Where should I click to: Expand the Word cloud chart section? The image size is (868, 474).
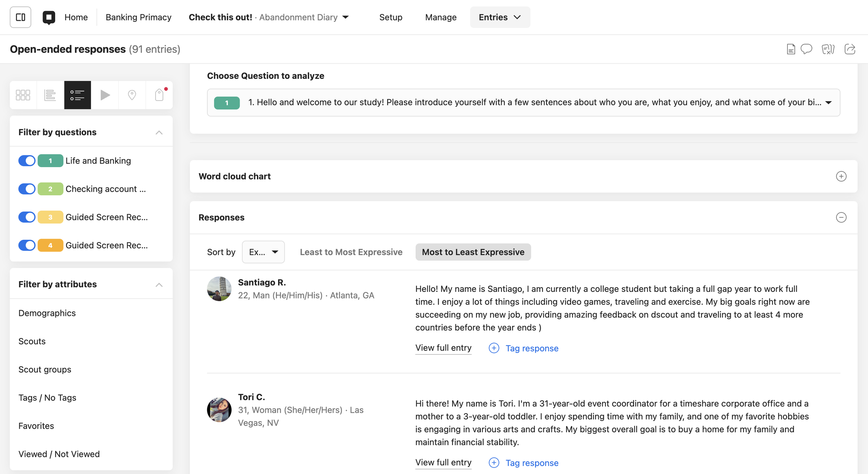click(x=841, y=176)
